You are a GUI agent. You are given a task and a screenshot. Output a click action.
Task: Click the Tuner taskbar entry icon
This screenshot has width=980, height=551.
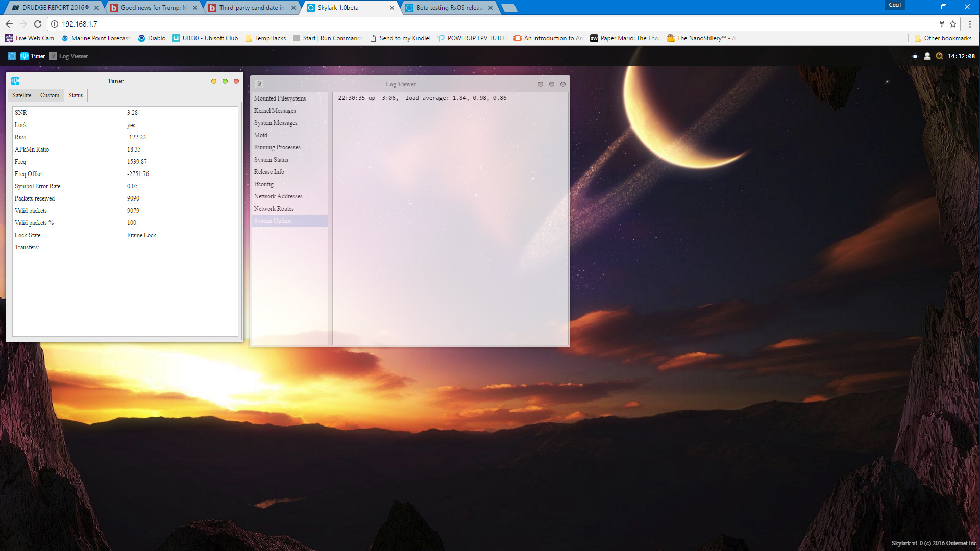[24, 56]
